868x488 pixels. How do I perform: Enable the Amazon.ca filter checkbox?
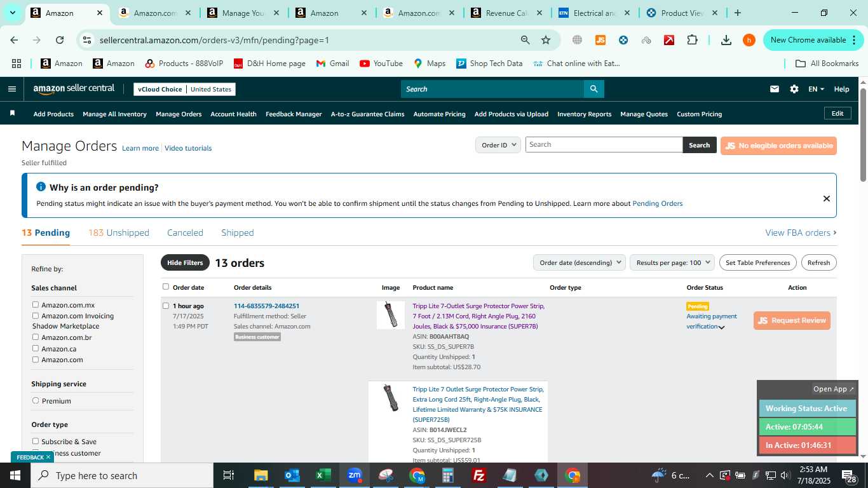[x=36, y=348]
